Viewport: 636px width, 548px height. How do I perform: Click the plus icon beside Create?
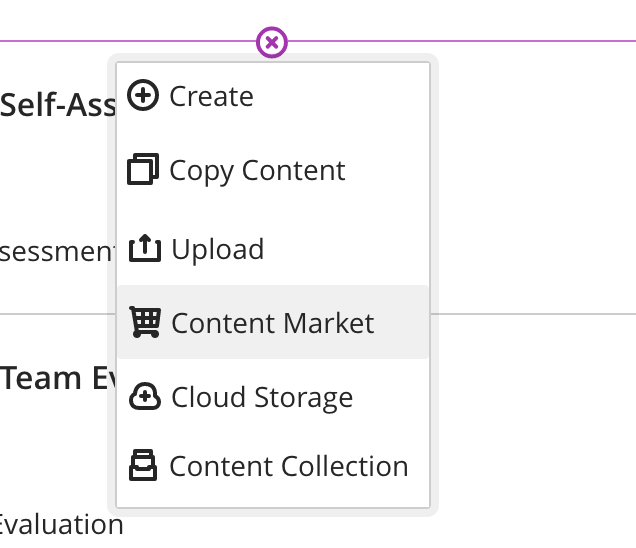coord(145,96)
